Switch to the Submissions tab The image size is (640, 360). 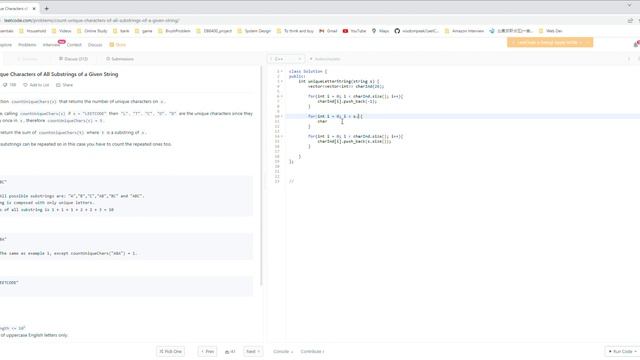point(120,59)
